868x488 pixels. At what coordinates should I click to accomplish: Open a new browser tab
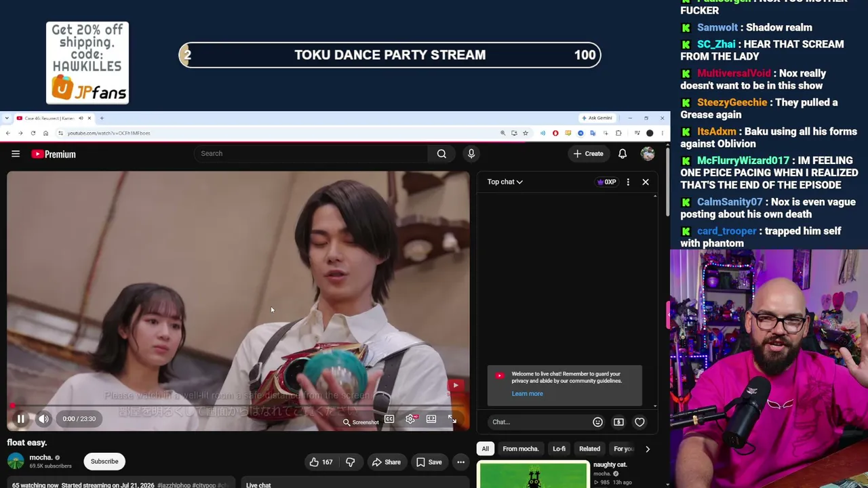click(x=102, y=119)
